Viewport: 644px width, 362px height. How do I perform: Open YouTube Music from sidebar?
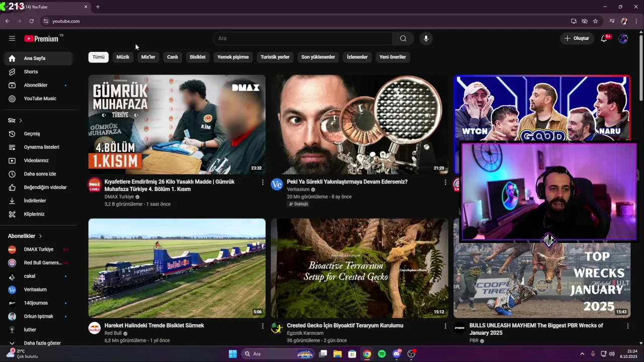click(38, 99)
